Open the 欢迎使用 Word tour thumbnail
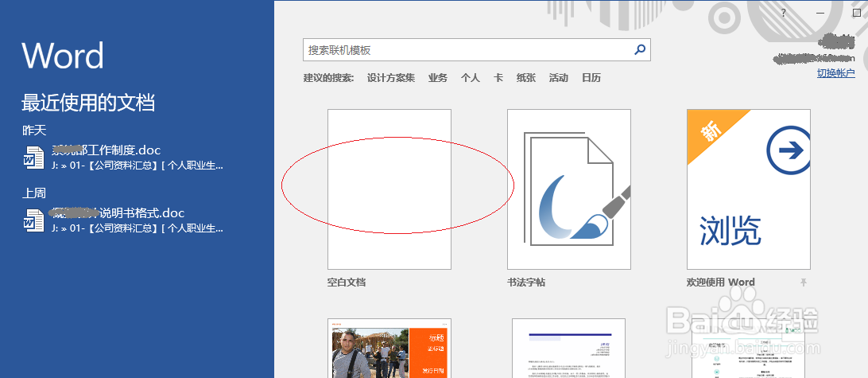Viewport: 868px width, 378px height. click(749, 189)
